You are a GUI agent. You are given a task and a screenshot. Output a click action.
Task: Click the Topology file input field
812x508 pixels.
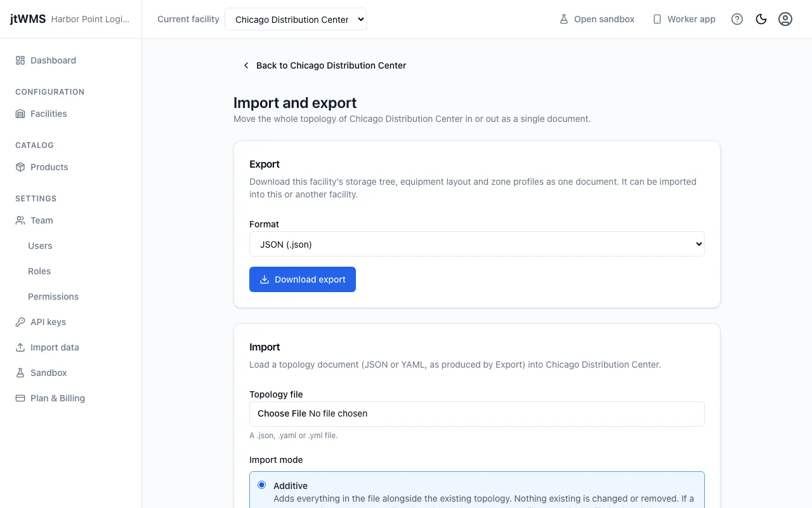pos(477,414)
